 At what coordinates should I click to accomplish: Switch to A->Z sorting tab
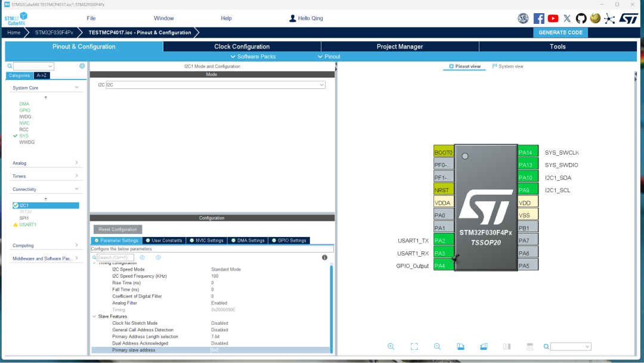click(42, 76)
